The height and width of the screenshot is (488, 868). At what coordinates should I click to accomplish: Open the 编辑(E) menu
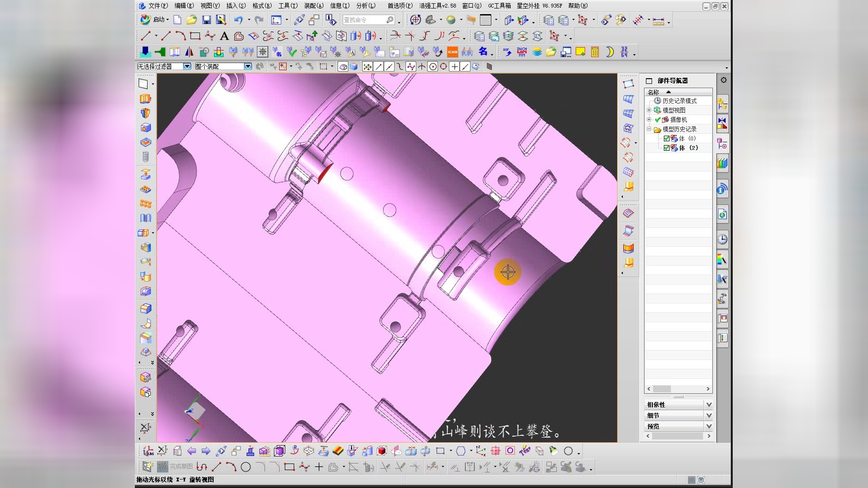point(184,6)
